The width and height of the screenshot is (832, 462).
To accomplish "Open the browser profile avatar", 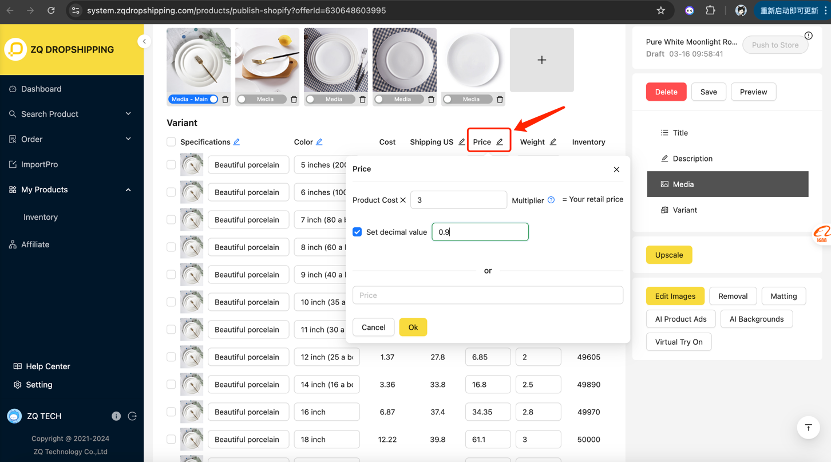I will (741, 11).
